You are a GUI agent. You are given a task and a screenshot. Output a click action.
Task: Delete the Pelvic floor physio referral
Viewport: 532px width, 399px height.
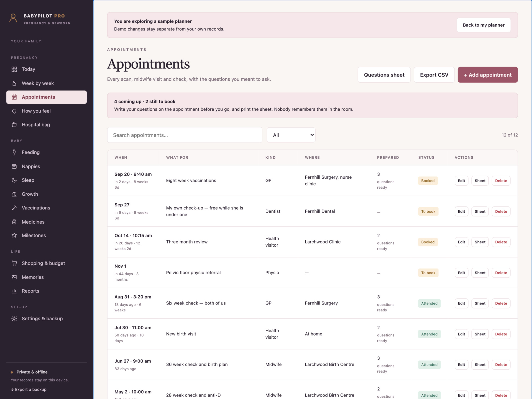[x=501, y=273]
